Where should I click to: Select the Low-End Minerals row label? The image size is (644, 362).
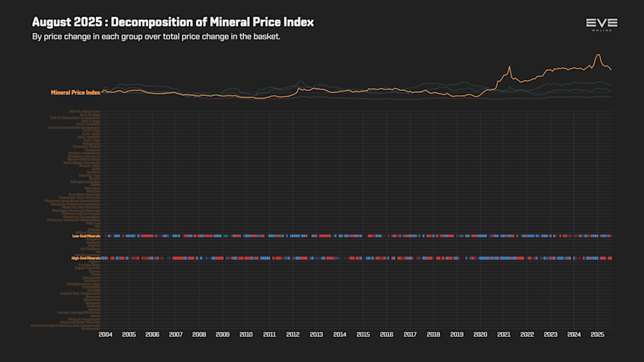point(87,236)
